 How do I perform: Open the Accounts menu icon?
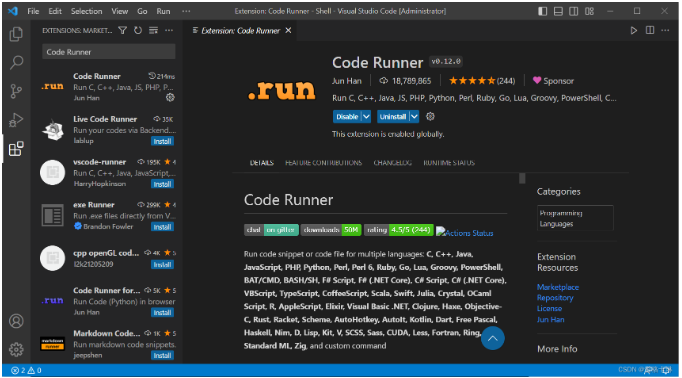16,321
